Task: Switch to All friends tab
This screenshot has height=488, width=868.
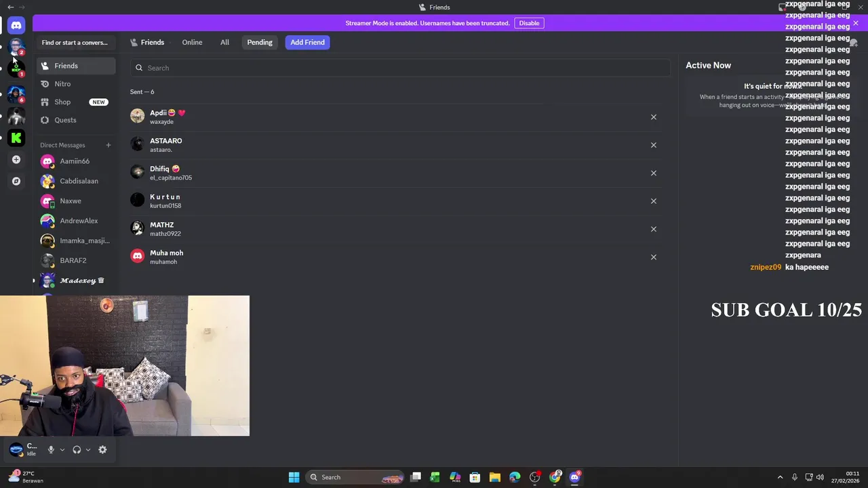Action: [224, 42]
